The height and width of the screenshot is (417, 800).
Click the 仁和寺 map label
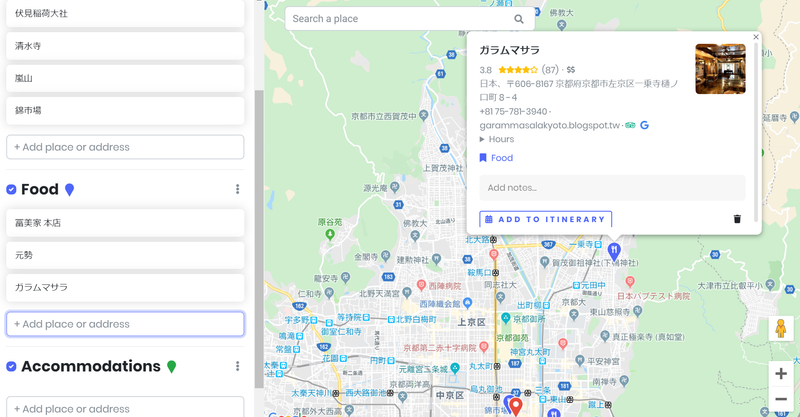coord(309,293)
